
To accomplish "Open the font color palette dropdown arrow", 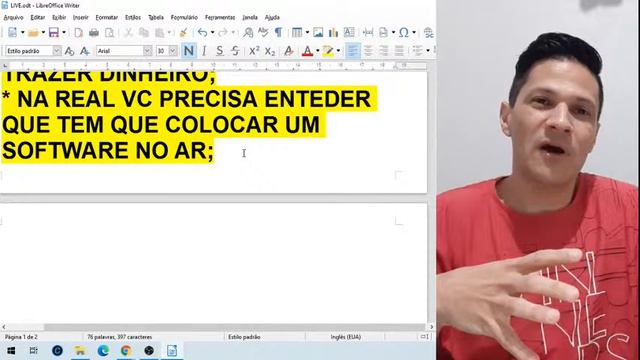I will [318, 51].
